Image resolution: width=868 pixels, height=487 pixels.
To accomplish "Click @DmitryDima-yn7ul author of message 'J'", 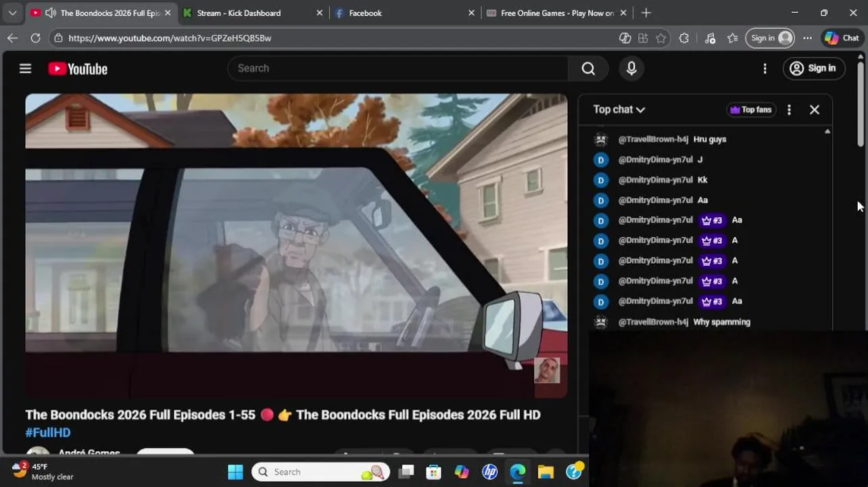I will [655, 160].
